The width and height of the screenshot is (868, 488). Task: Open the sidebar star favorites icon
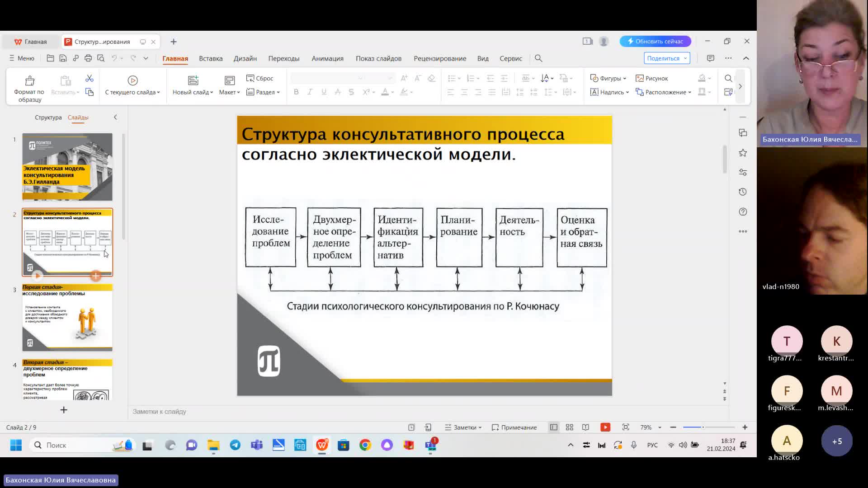743,153
